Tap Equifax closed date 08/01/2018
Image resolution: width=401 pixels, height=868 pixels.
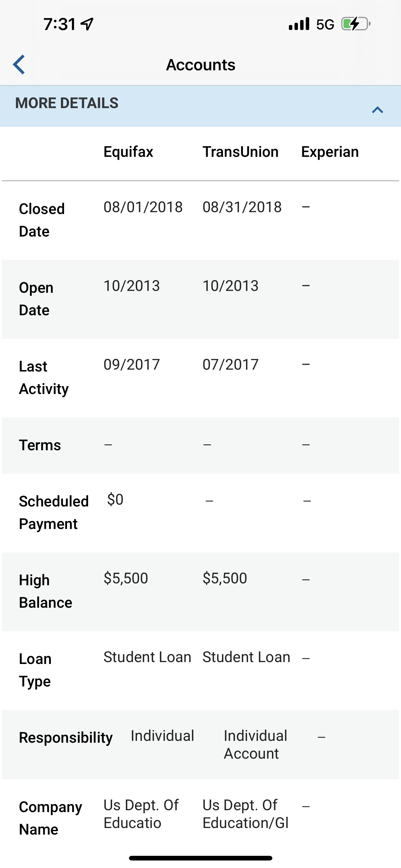(x=143, y=207)
